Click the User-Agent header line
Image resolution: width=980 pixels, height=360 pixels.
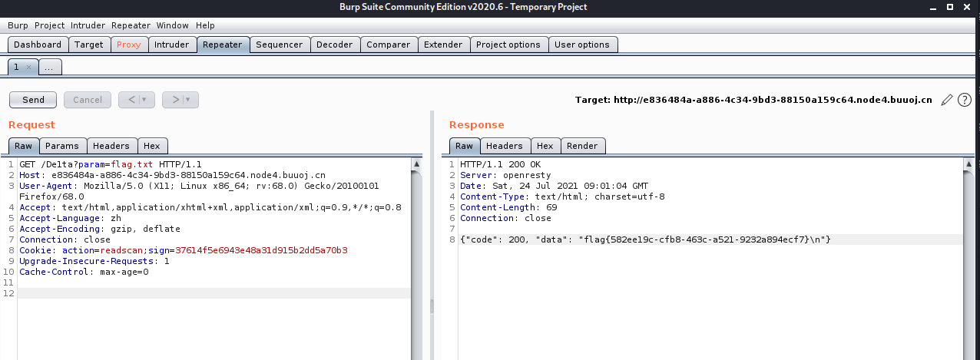click(200, 191)
